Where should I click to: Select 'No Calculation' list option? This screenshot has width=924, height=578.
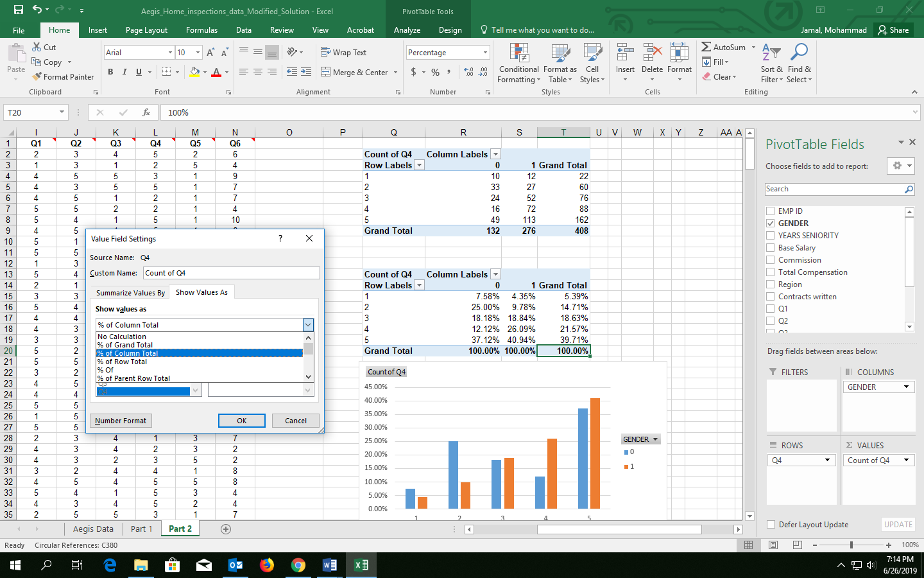point(200,337)
